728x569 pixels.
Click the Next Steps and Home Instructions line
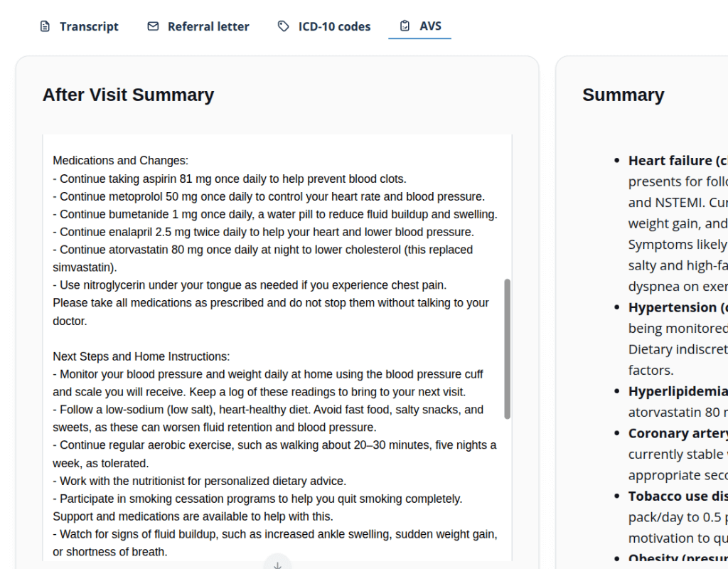pyautogui.click(x=141, y=356)
